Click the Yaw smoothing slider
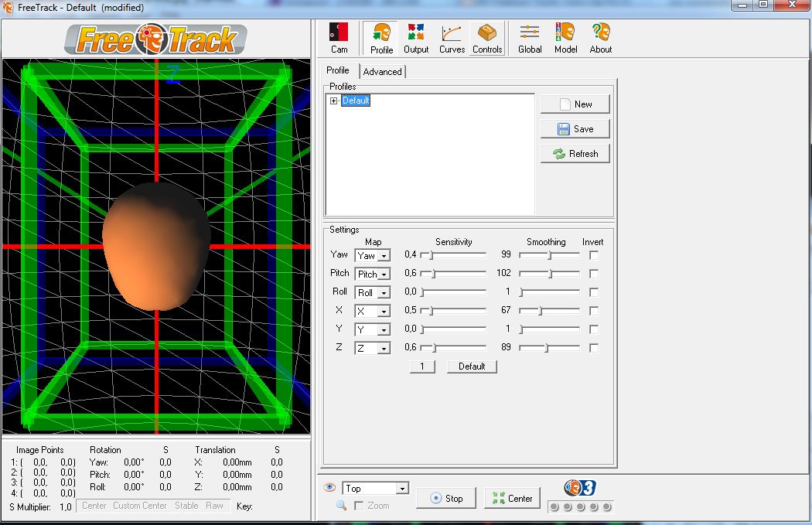This screenshot has width=812, height=525. (549, 254)
